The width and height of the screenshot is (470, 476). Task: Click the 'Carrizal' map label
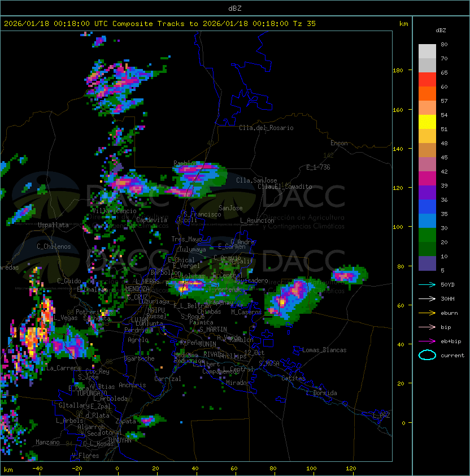tap(167, 379)
